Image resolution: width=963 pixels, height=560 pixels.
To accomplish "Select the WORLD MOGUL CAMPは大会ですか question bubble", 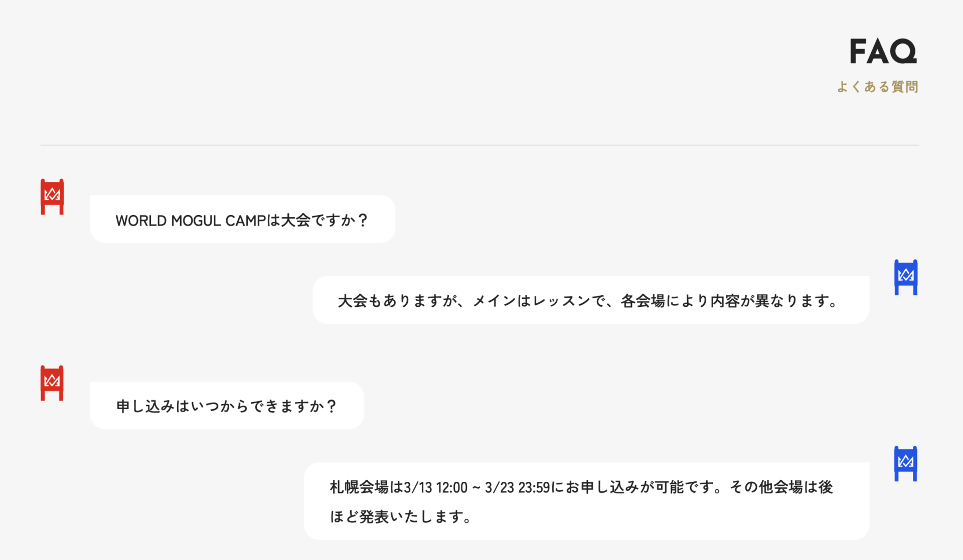I will [242, 220].
